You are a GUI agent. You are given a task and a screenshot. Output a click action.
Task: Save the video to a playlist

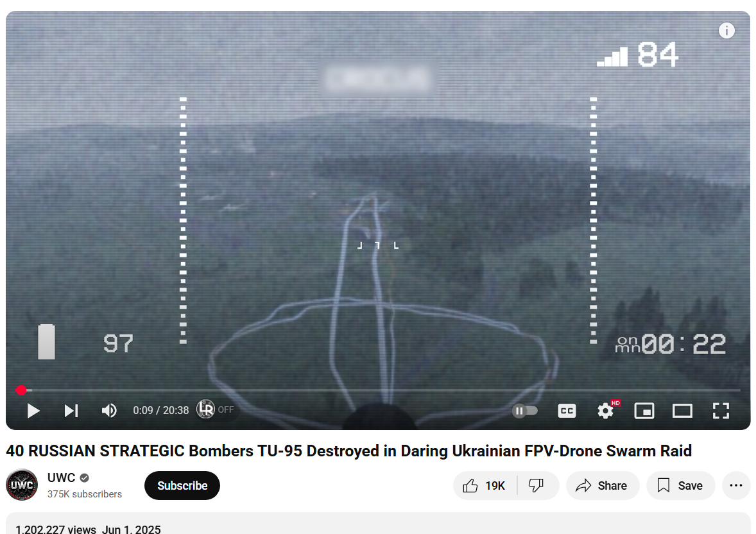[680, 485]
